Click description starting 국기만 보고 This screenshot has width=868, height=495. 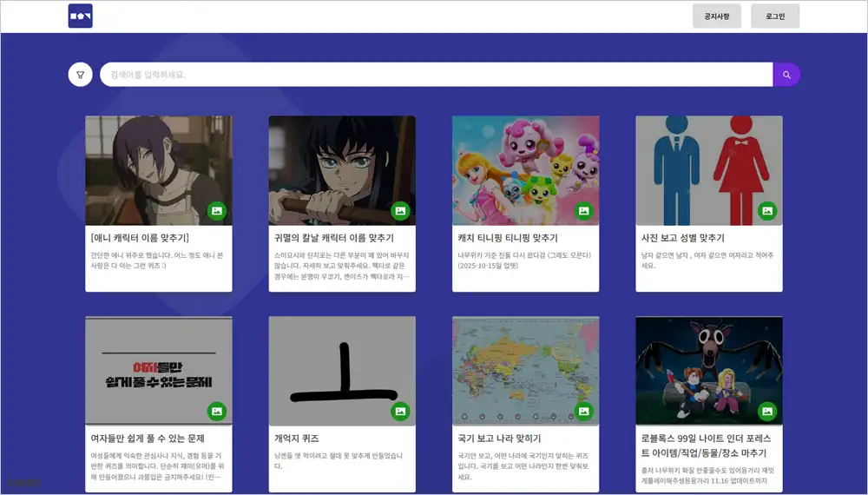[x=523, y=466]
